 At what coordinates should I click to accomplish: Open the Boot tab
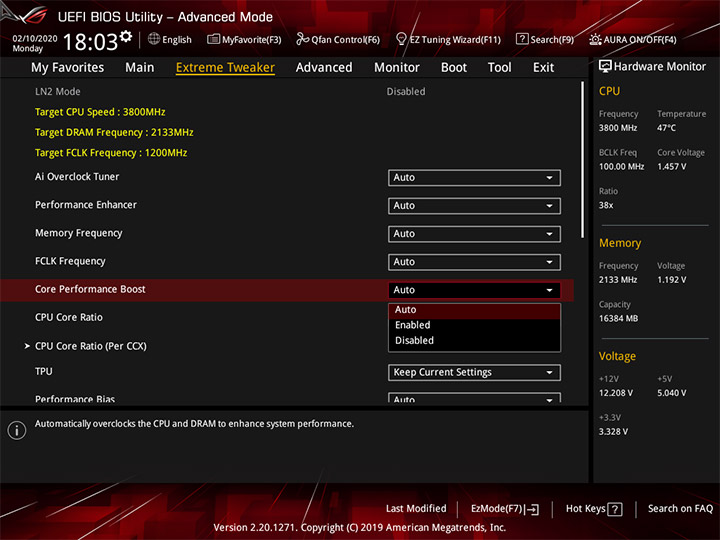[x=454, y=68]
